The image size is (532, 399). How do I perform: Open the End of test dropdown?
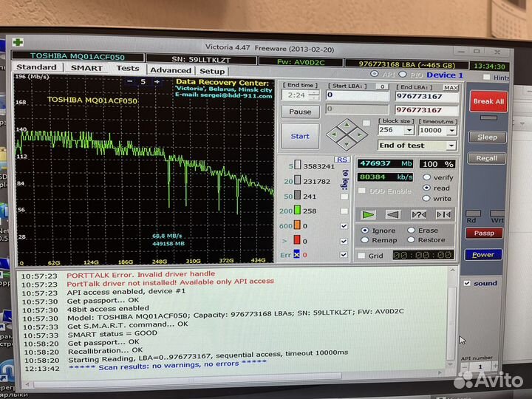coord(451,146)
